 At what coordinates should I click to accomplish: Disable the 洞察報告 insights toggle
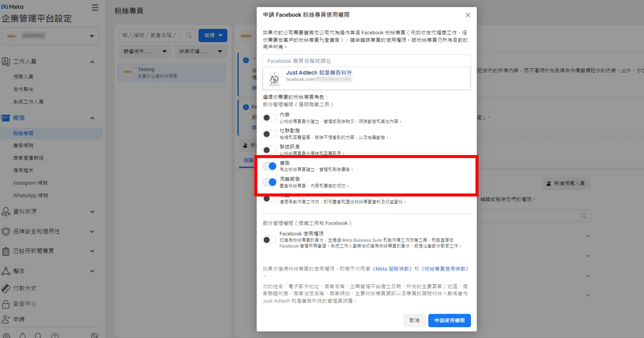269,182
